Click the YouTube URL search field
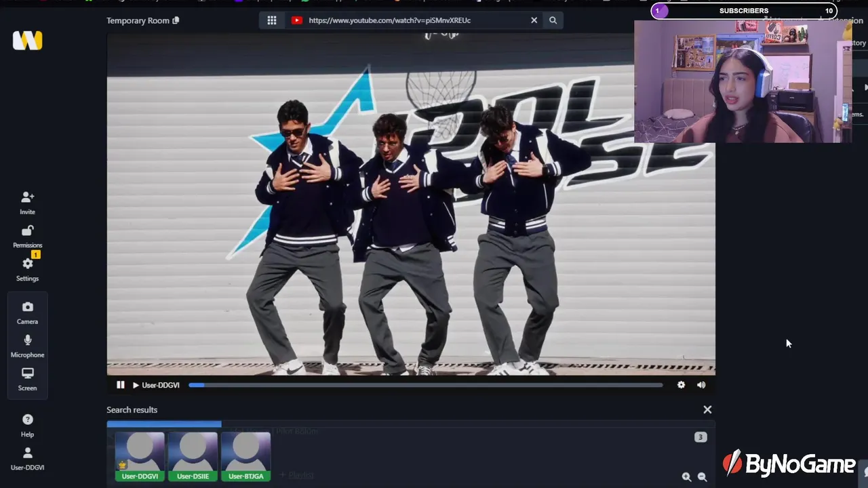 [416, 20]
